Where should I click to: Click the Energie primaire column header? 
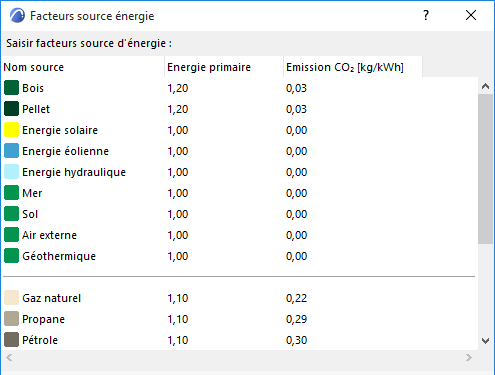tap(224, 67)
